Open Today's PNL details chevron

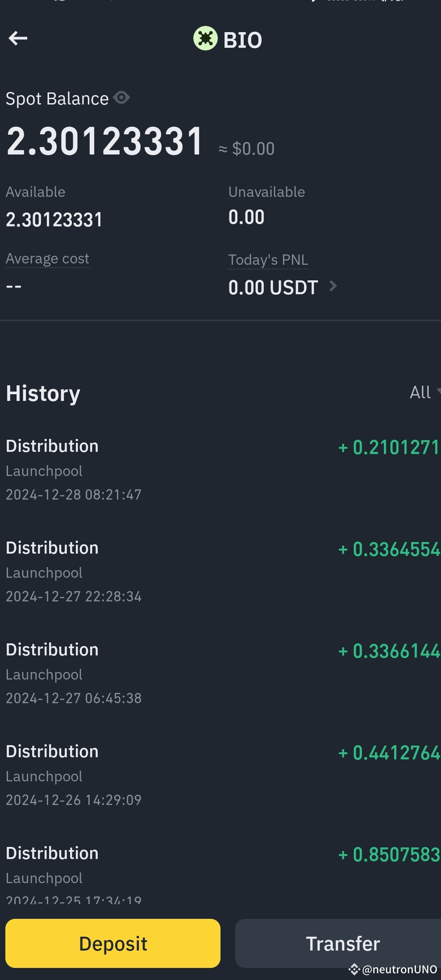click(x=333, y=286)
